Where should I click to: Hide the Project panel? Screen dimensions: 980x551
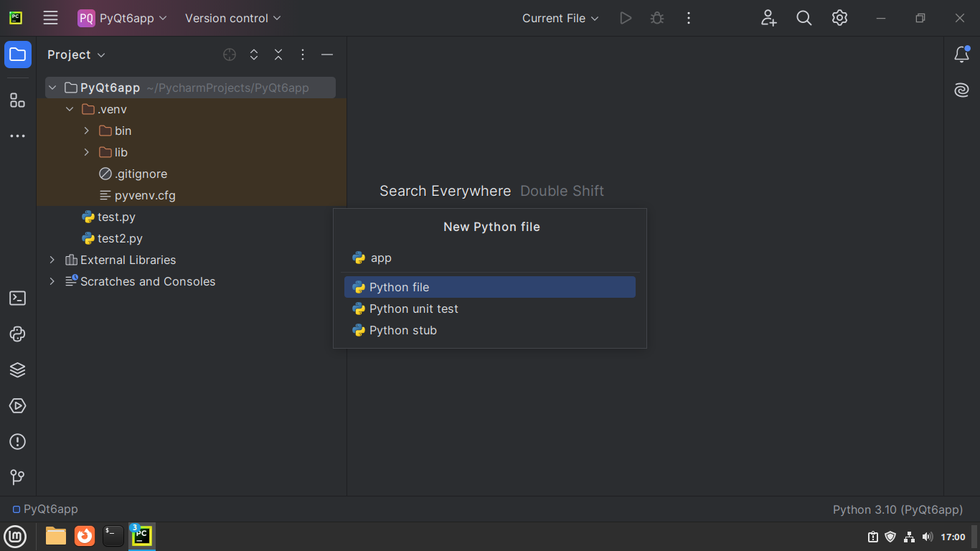(x=327, y=55)
